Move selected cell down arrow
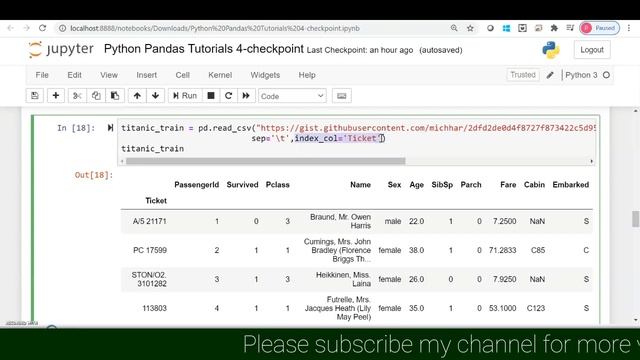This screenshot has height=360, width=640. pyautogui.click(x=156, y=96)
